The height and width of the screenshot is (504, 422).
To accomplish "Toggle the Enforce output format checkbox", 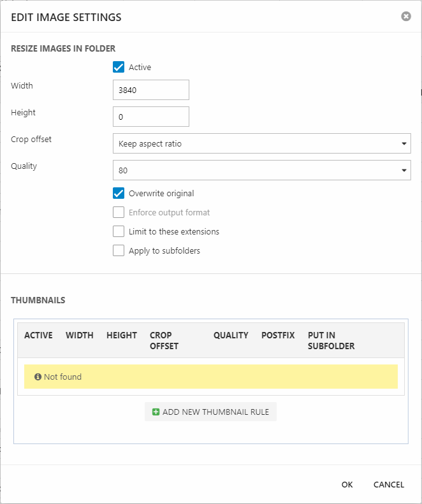I will click(119, 212).
